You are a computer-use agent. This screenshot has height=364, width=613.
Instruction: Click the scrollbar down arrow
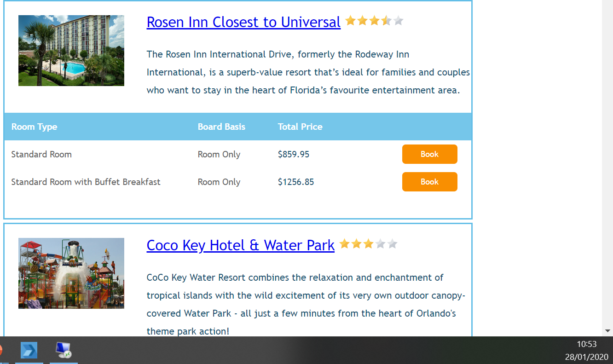607,330
